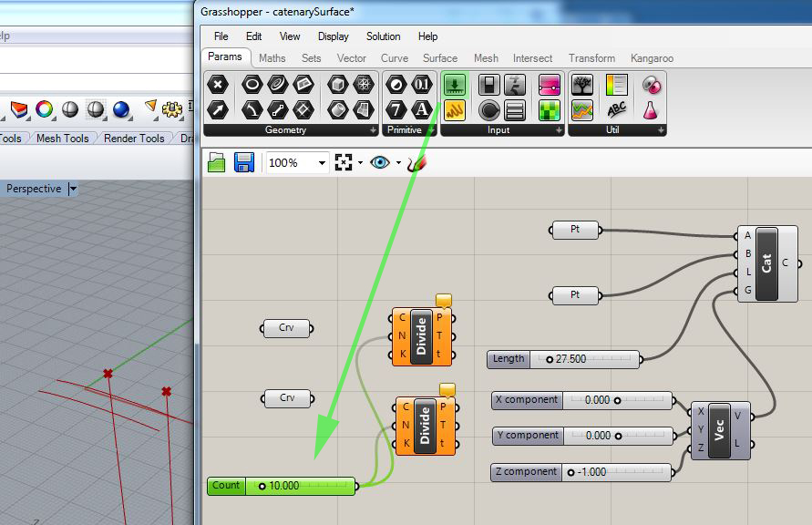Open the Grasshopper file icon
This screenshot has height=525, width=812.
[216, 162]
